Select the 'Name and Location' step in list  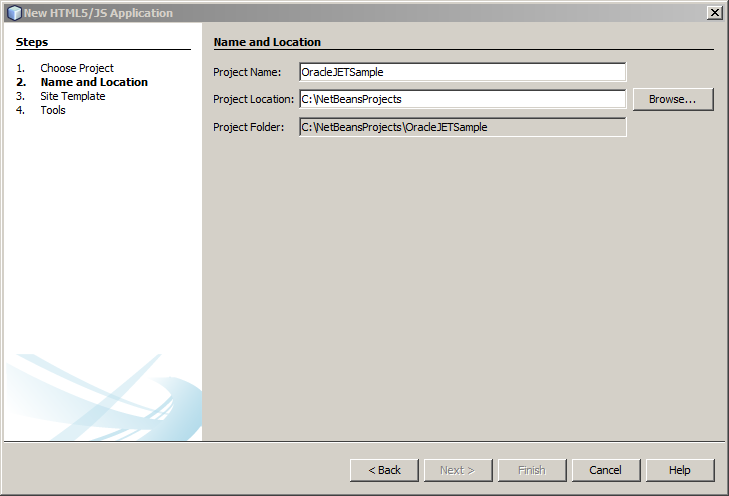coord(94,82)
